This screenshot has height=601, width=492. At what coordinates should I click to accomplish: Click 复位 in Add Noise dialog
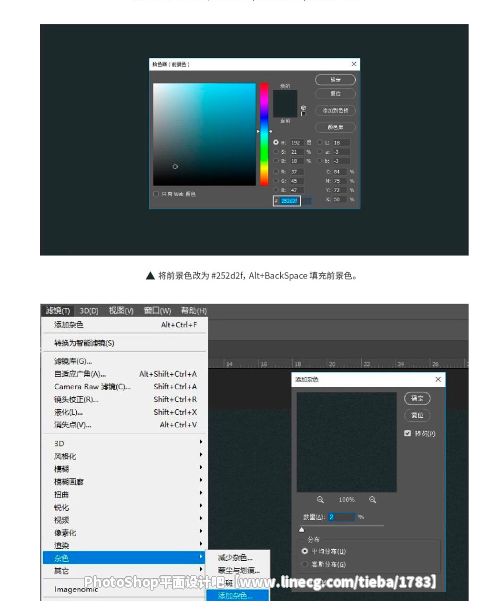pyautogui.click(x=417, y=415)
